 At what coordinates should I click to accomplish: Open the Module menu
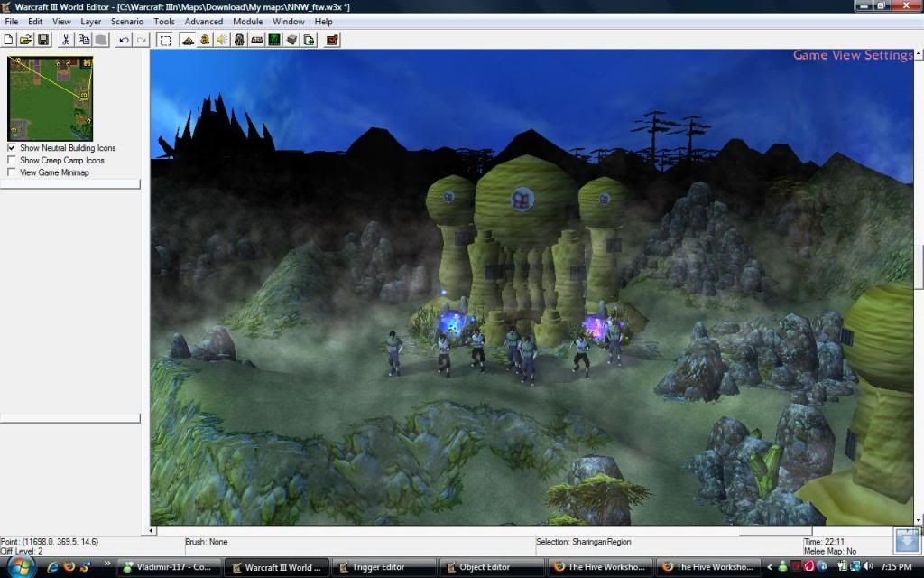247,22
